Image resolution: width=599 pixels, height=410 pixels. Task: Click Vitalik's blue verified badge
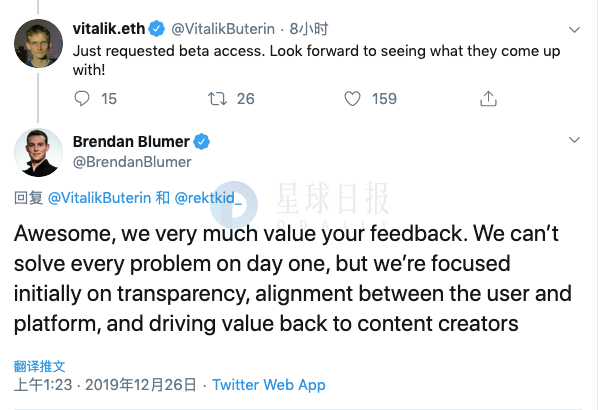(157, 29)
